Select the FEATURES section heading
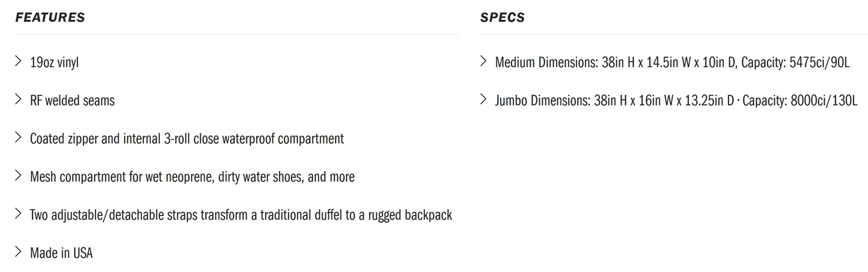This screenshot has width=868, height=272. (x=50, y=18)
